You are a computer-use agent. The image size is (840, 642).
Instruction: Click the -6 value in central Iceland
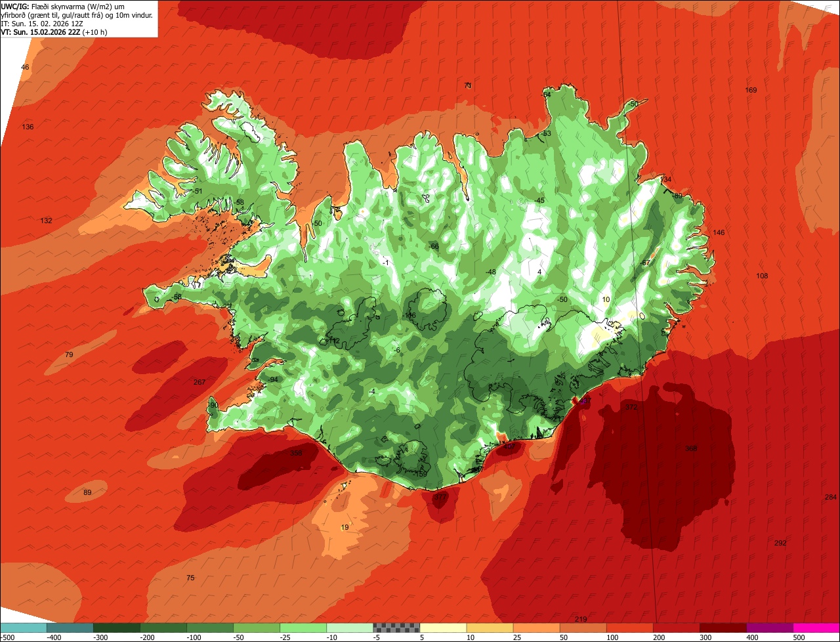click(x=396, y=350)
